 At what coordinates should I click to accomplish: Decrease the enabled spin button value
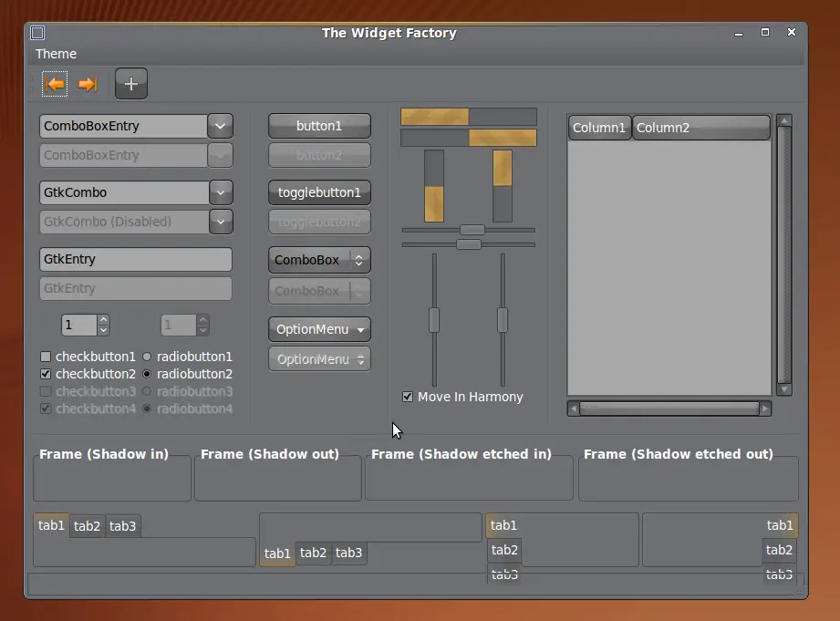tap(103, 330)
